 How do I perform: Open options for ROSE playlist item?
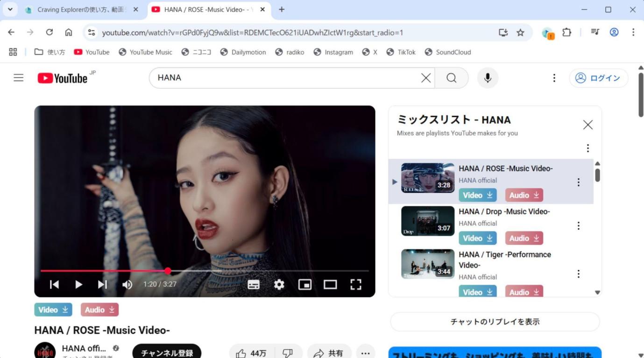point(579,182)
